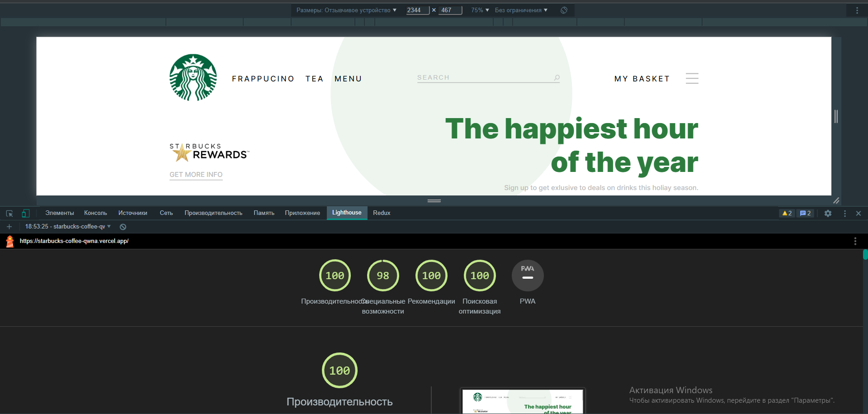
Task: Toggle the device emulation toolbar
Action: point(26,213)
